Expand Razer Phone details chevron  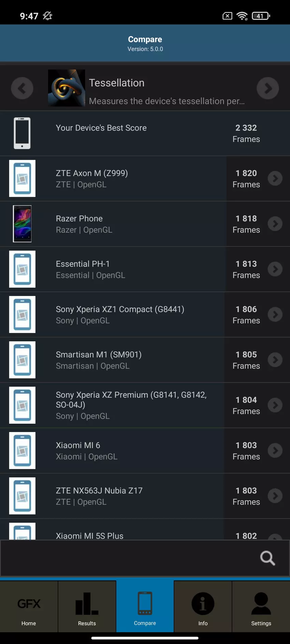pos(275,224)
